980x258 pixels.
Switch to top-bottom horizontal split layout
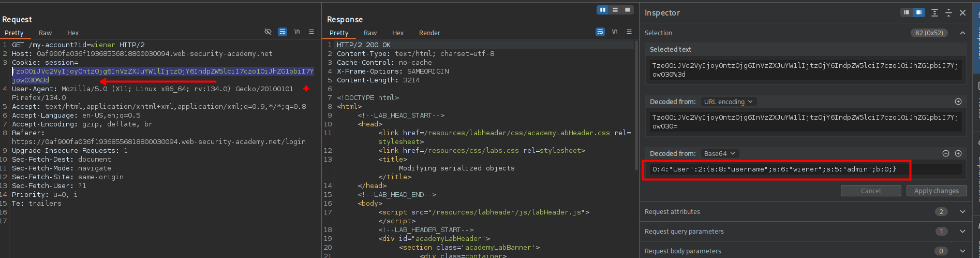[615, 10]
